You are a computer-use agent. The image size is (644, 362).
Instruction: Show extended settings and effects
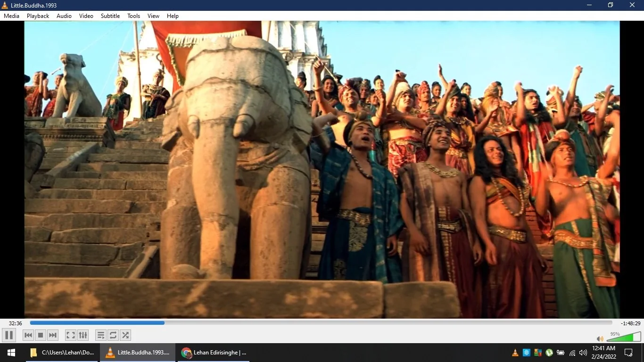(83, 335)
